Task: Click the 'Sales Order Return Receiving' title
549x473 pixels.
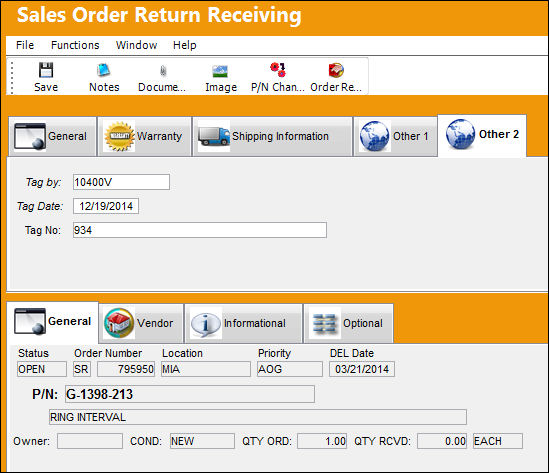Action: [159, 15]
